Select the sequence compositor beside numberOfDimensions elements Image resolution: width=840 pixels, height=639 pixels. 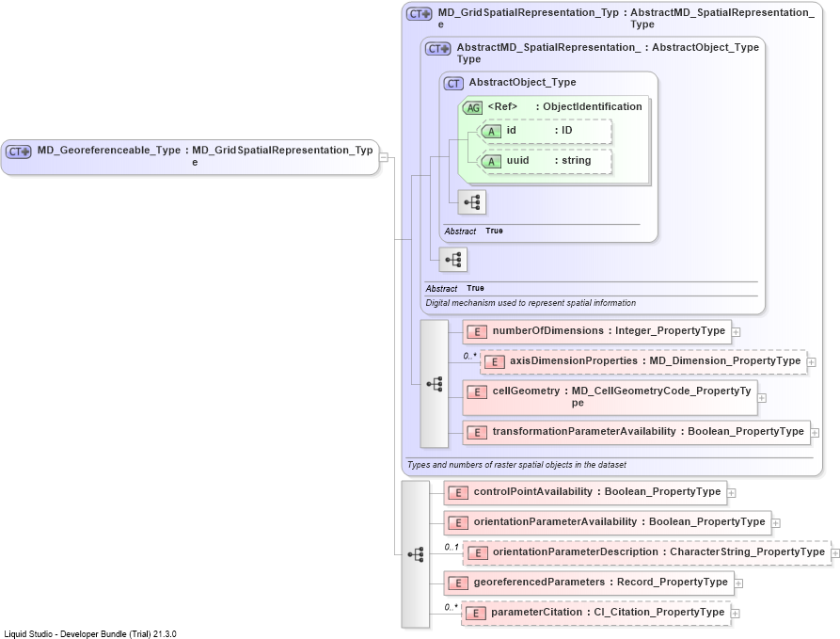coord(435,384)
